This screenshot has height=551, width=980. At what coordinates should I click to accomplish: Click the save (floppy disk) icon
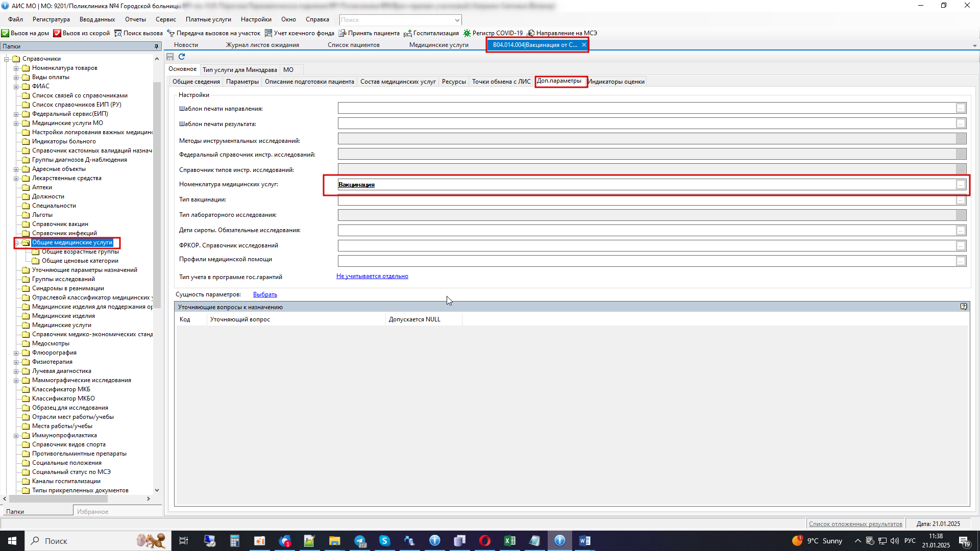[170, 57]
